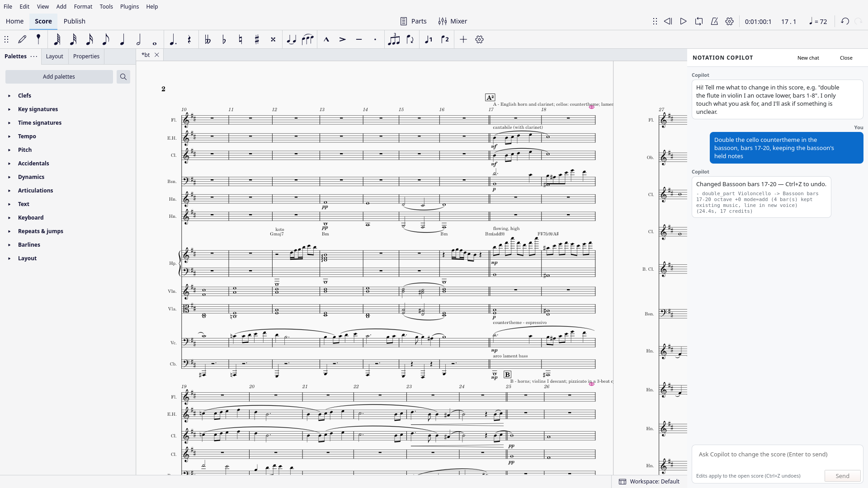This screenshot has width=868, height=488.
Task: Select the 16th note duration
Action: point(90,40)
